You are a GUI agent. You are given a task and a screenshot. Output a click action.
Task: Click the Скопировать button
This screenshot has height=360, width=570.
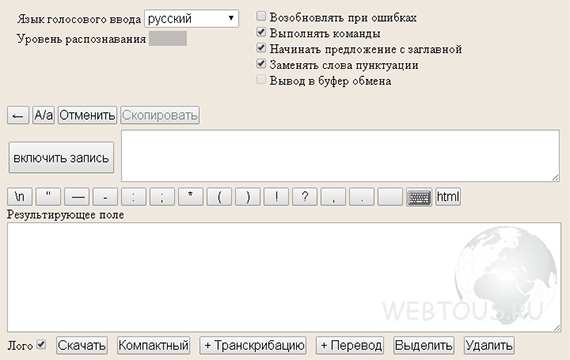160,116
